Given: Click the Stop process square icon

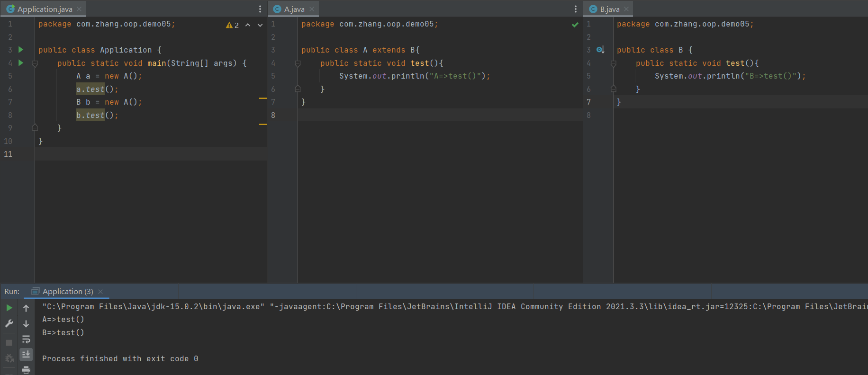Looking at the screenshot, I should [x=9, y=342].
